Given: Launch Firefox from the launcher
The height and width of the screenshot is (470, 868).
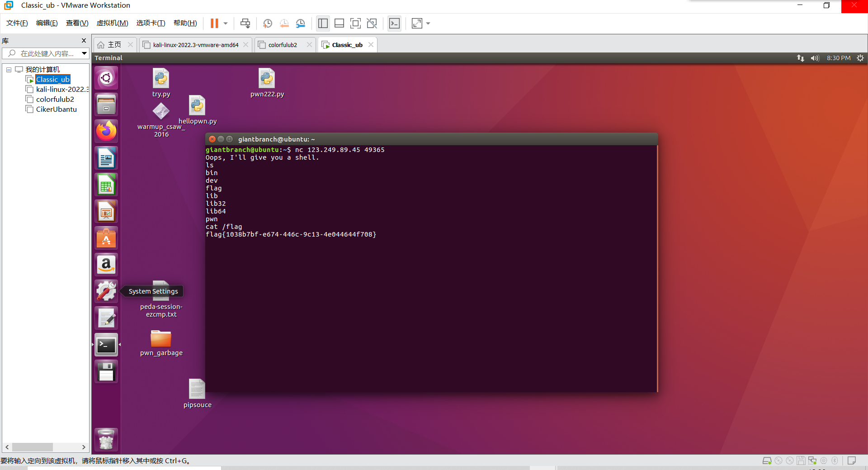Looking at the screenshot, I should [106, 131].
